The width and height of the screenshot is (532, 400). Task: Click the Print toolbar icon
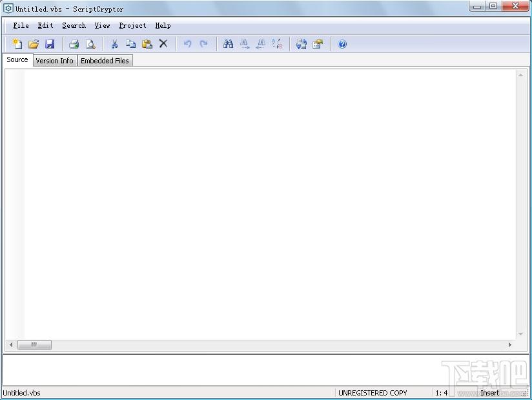click(74, 44)
